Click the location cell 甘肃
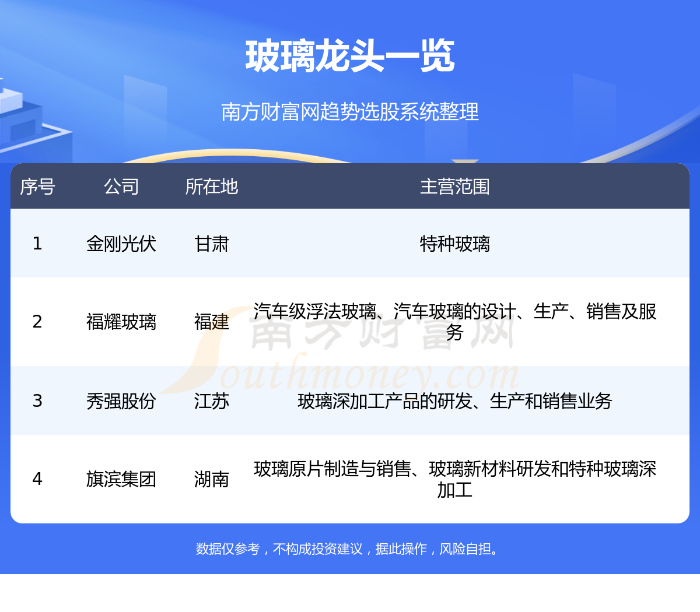The height and width of the screenshot is (612, 700). [212, 243]
